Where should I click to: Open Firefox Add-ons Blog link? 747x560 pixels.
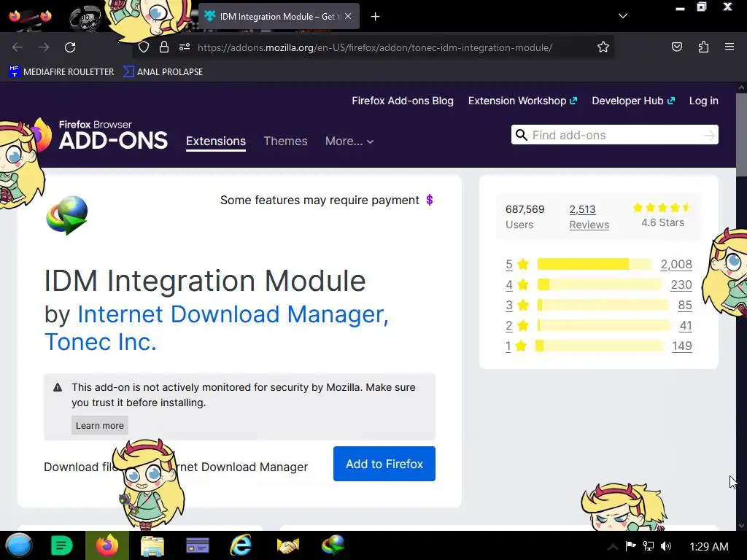click(403, 101)
